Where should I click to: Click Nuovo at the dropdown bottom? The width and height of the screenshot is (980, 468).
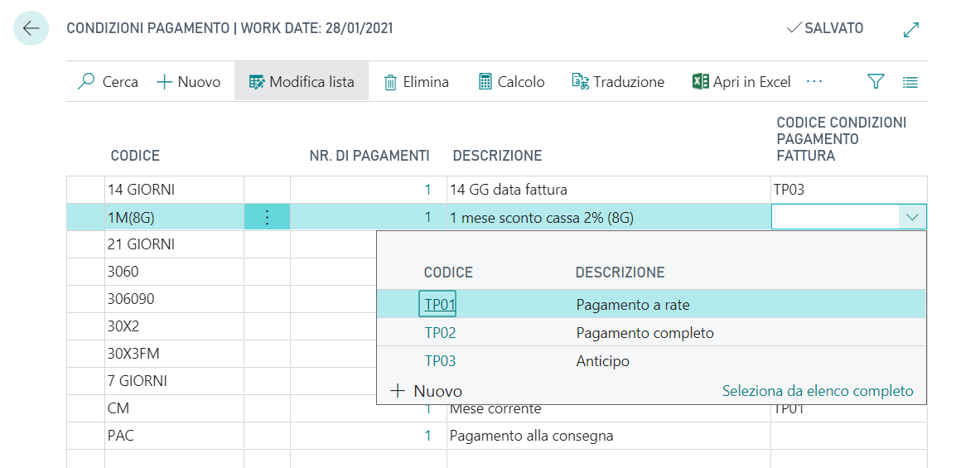pyautogui.click(x=427, y=391)
